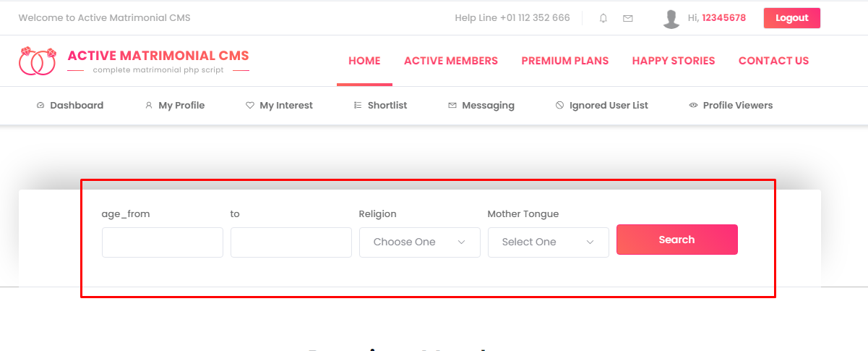
Task: Click the Religion dropdown chevron arrow
Action: tap(462, 242)
